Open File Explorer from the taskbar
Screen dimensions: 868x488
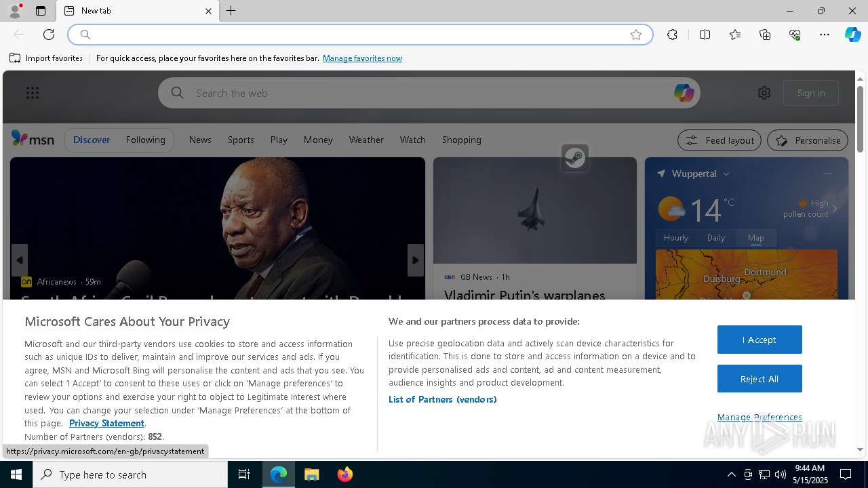(312, 474)
